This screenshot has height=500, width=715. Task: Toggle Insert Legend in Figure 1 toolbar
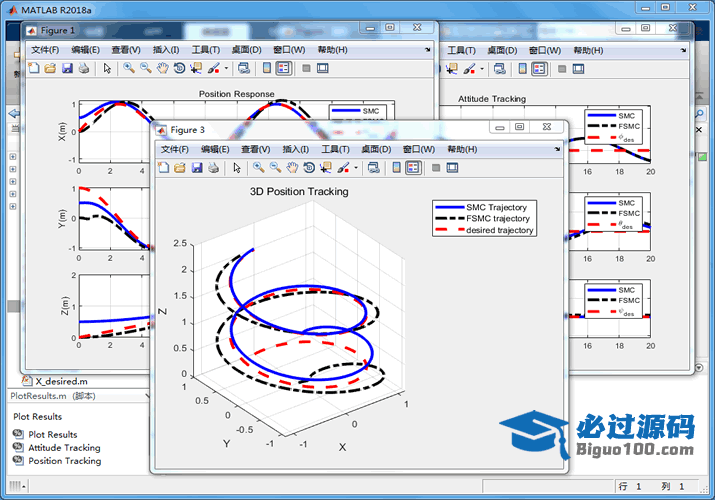[284, 68]
